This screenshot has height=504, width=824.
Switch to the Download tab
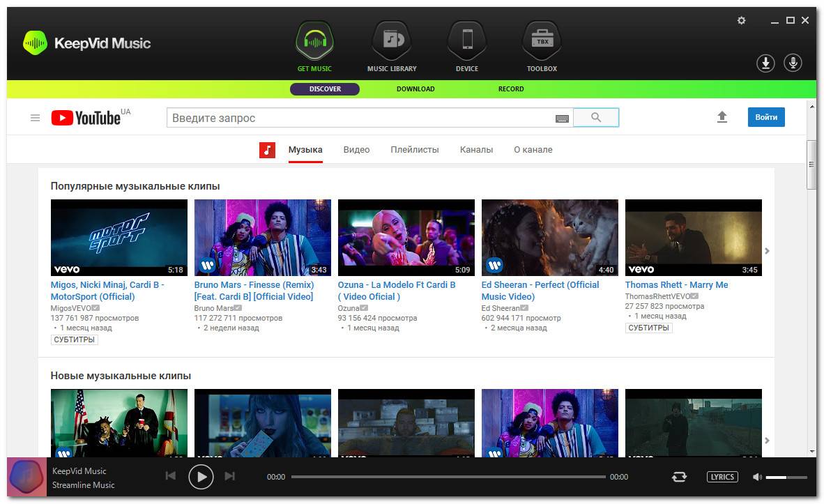[x=415, y=89]
